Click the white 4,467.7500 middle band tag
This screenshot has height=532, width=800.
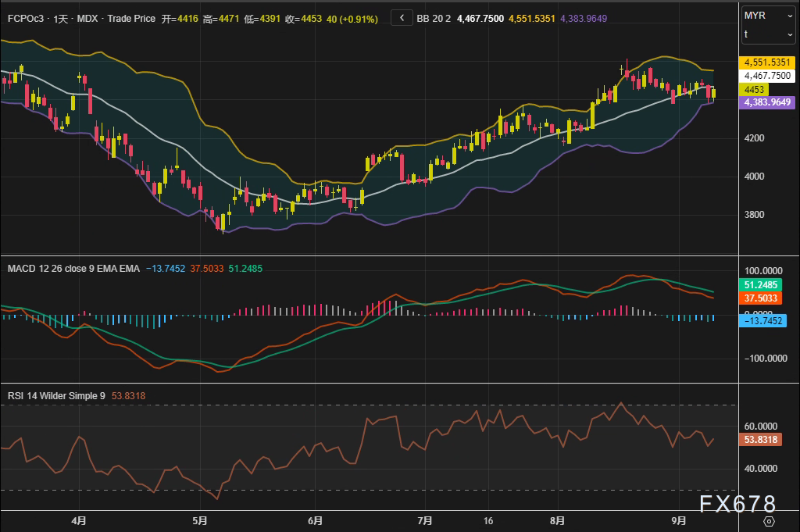click(767, 76)
